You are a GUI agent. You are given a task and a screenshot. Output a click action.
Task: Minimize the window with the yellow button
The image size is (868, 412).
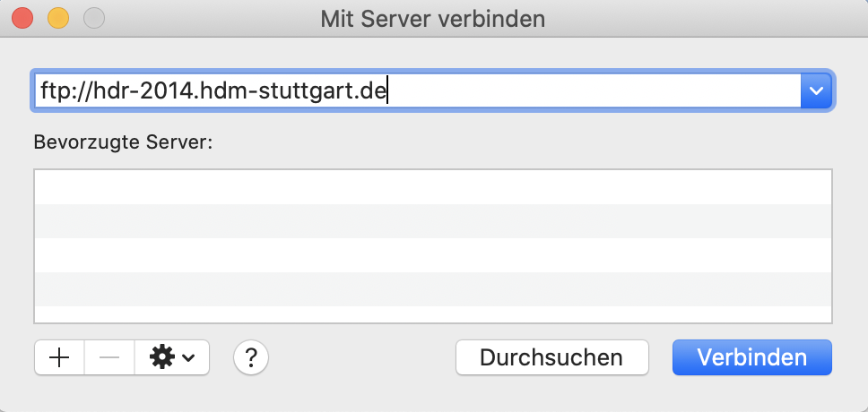pyautogui.click(x=58, y=18)
